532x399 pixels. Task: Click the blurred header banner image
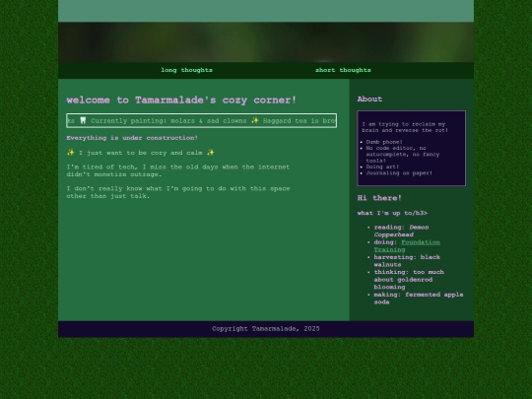click(x=266, y=42)
